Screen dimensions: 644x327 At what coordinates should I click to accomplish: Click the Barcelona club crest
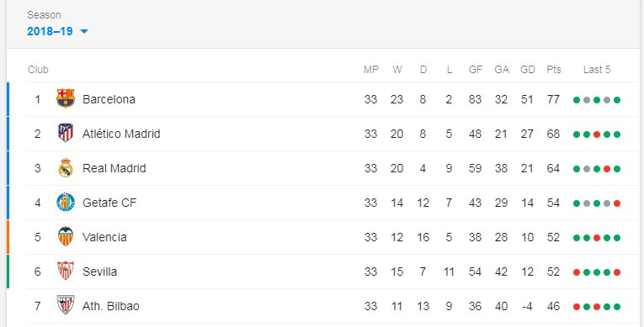coord(66,99)
